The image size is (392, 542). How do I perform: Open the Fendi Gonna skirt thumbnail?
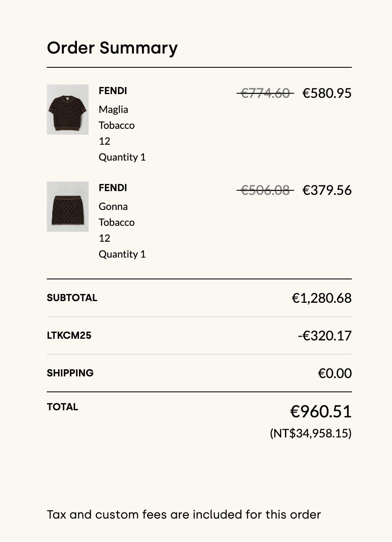click(x=68, y=207)
